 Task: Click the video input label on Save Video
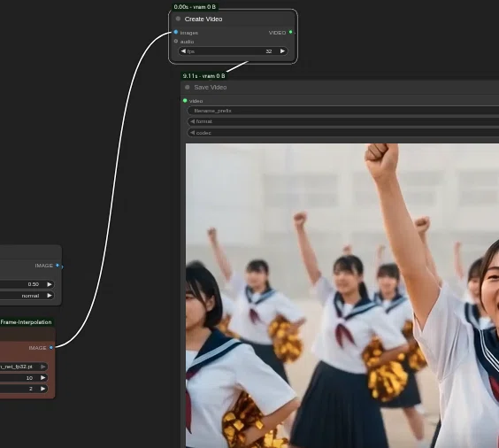coord(196,101)
